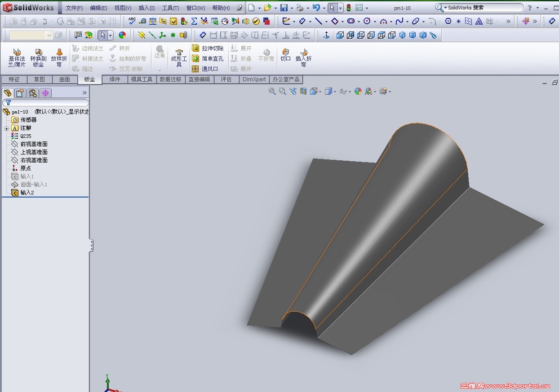Click the Open file folder icon
The height and width of the screenshot is (392, 559).
(267, 8)
